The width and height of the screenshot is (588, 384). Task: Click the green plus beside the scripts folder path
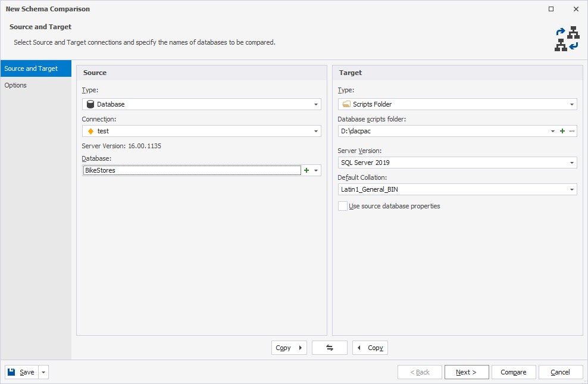[562, 130]
